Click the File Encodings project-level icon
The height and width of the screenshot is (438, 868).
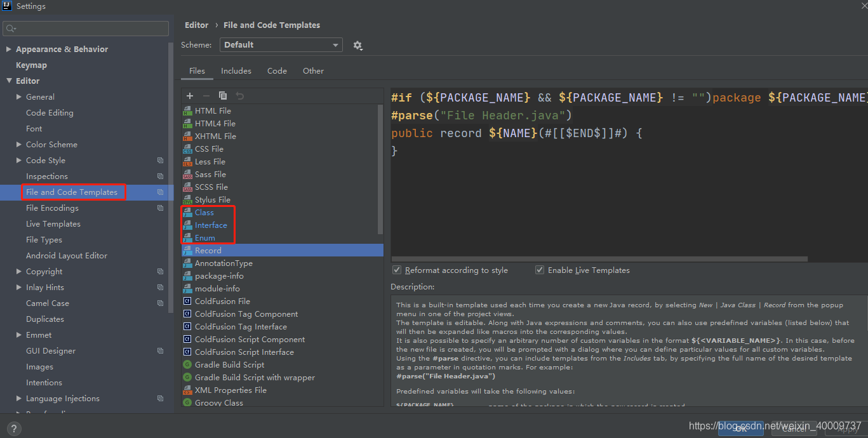(160, 208)
